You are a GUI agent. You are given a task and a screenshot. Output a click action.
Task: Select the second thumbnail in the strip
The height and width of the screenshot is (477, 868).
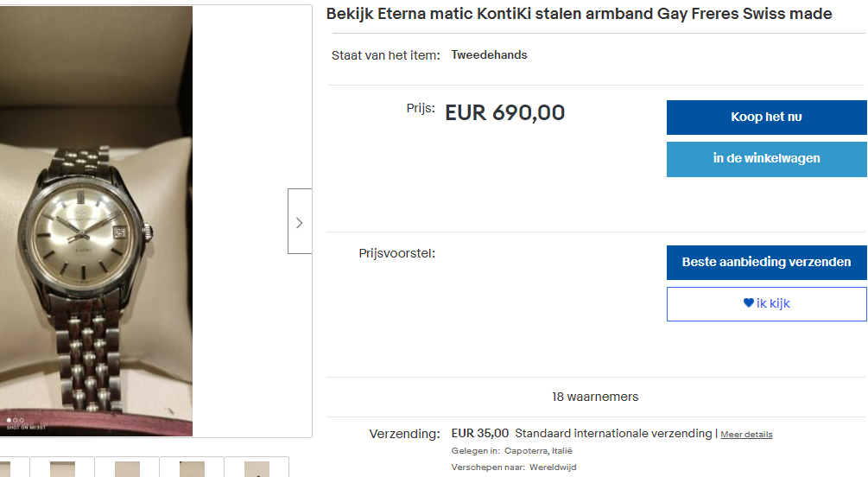(x=62, y=467)
